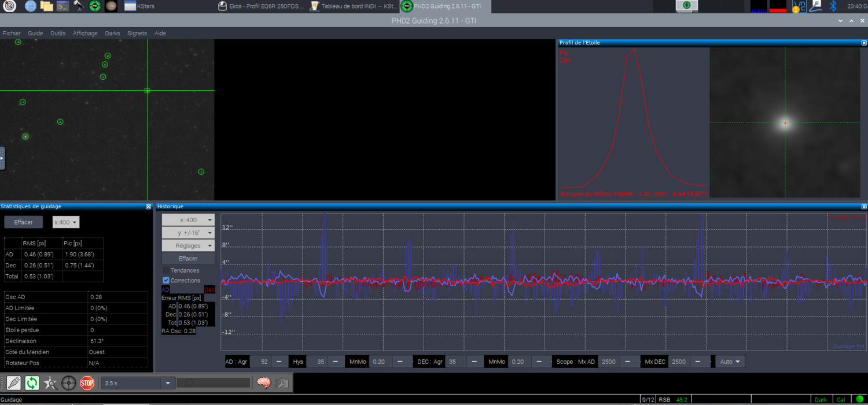Image resolution: width=868 pixels, height=405 pixels.
Task: Close the Profil de l'Étoile panel
Action: (x=864, y=43)
